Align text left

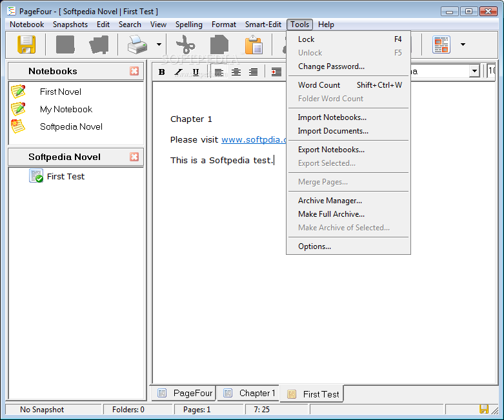pos(219,72)
